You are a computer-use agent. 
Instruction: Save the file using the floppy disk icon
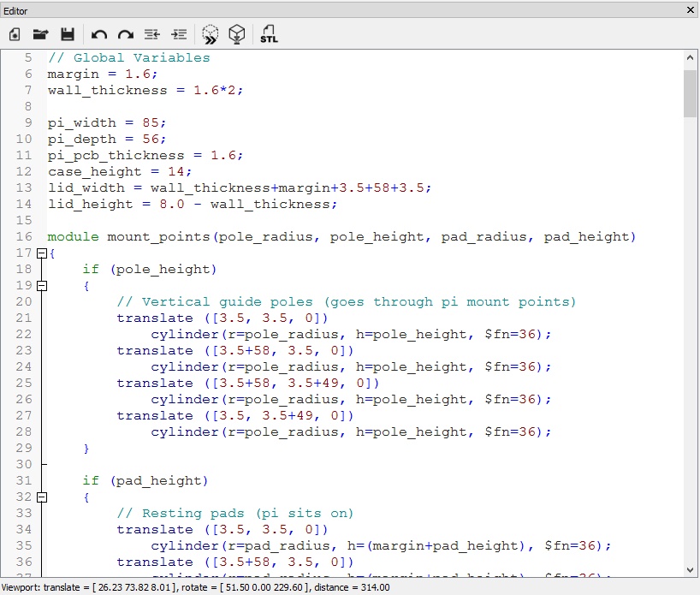[68, 35]
